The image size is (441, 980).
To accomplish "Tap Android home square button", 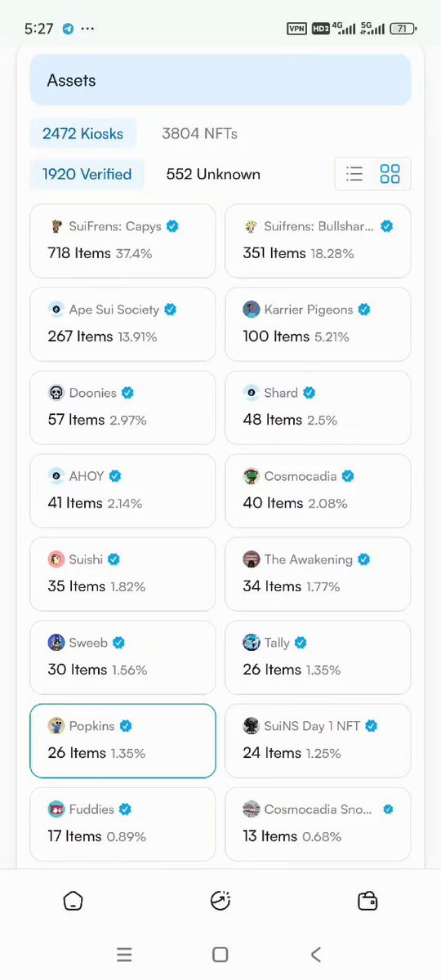I will (x=220, y=954).
